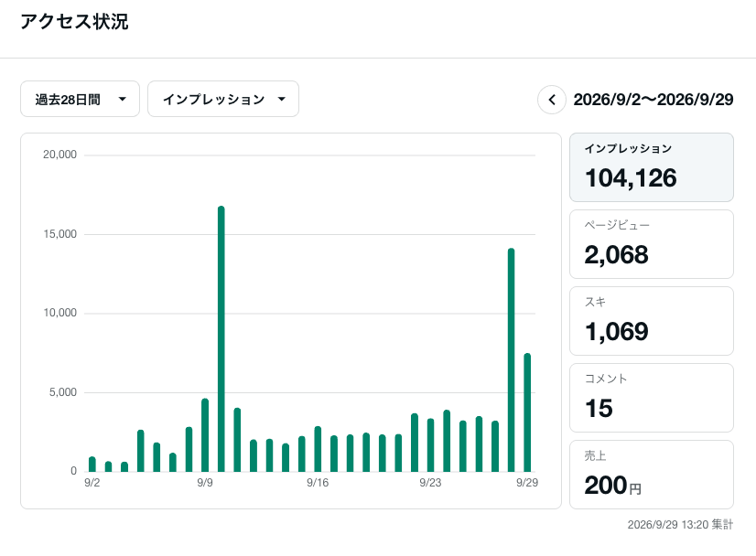
Task: Open the 過去28日間 period dropdown
Action: 80,99
